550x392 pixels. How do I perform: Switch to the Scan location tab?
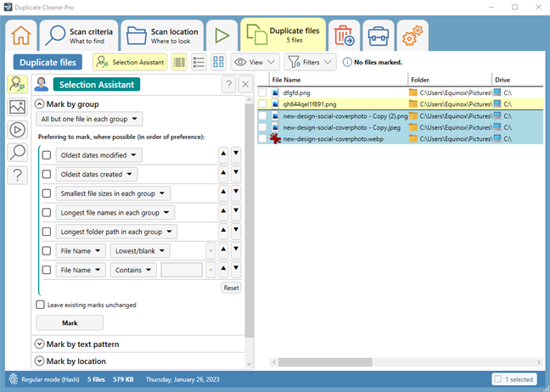[162, 36]
